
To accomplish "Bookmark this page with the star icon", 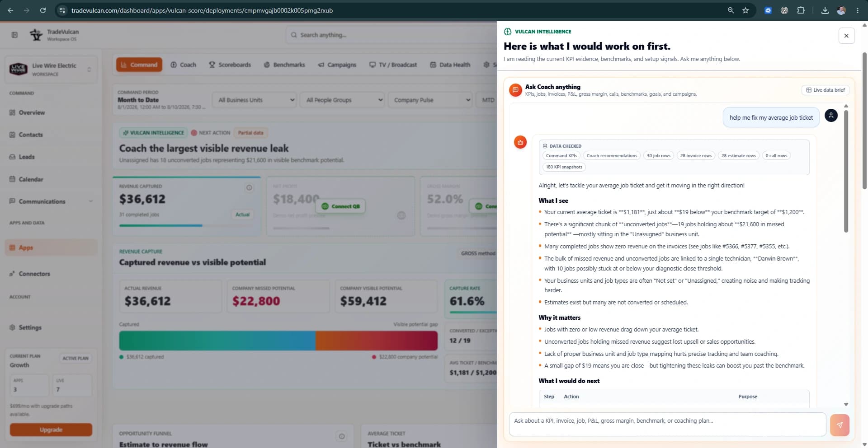I will (745, 10).
